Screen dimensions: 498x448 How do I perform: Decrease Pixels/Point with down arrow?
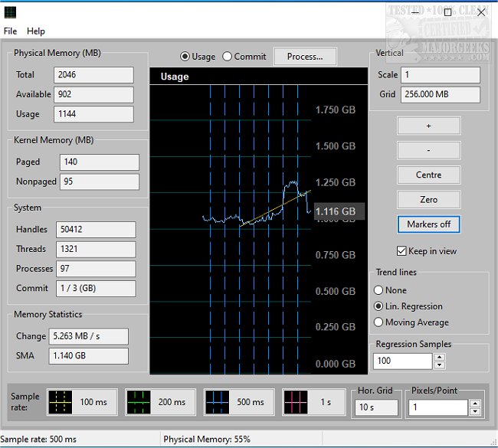(x=476, y=412)
